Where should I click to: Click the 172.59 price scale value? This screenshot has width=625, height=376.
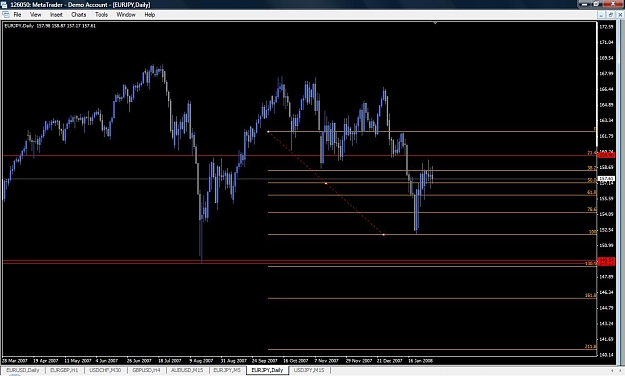(x=606, y=27)
